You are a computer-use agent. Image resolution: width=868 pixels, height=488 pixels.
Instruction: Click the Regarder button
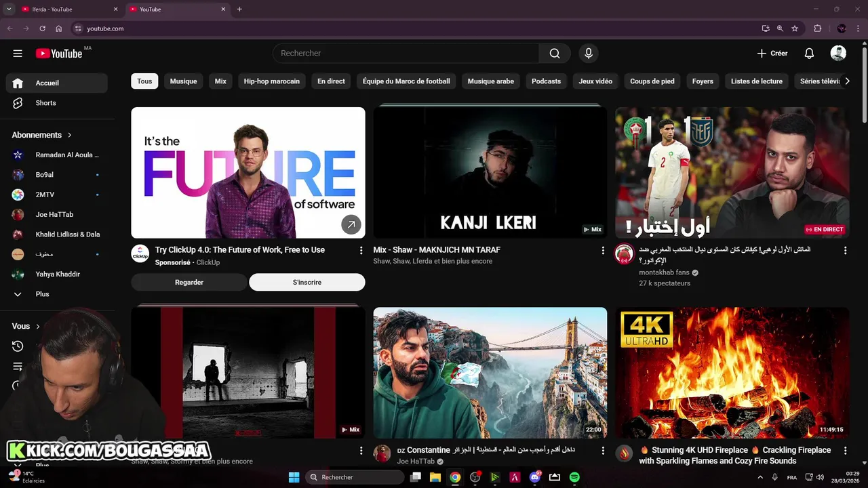click(189, 282)
